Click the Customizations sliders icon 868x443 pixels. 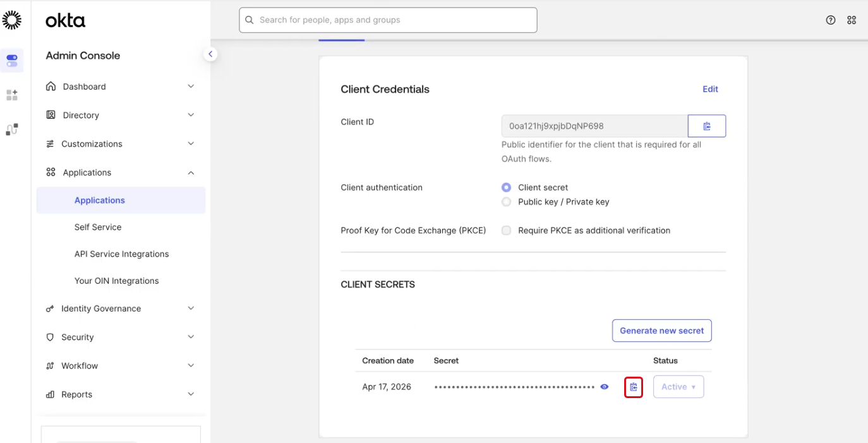[51, 144]
